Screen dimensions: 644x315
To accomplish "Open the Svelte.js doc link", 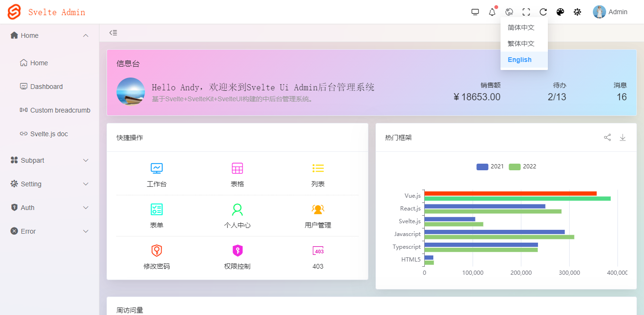I will [x=54, y=134].
